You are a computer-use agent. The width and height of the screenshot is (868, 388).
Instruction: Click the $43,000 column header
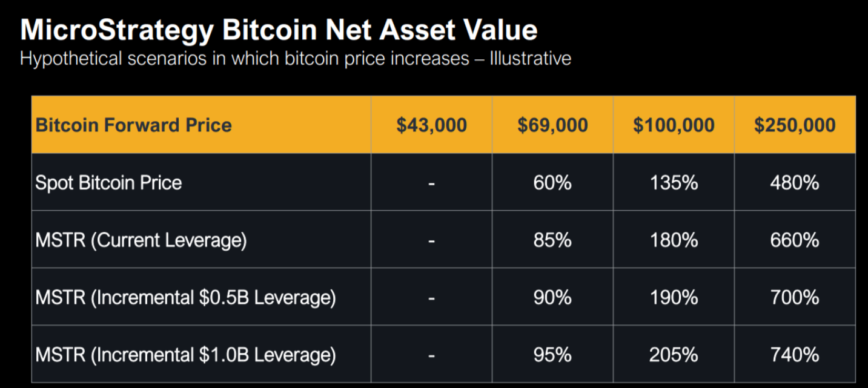pyautogui.click(x=431, y=125)
